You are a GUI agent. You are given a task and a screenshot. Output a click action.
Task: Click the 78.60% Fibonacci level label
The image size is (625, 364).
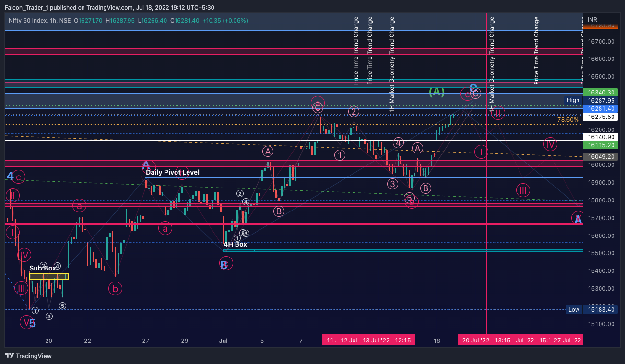567,120
